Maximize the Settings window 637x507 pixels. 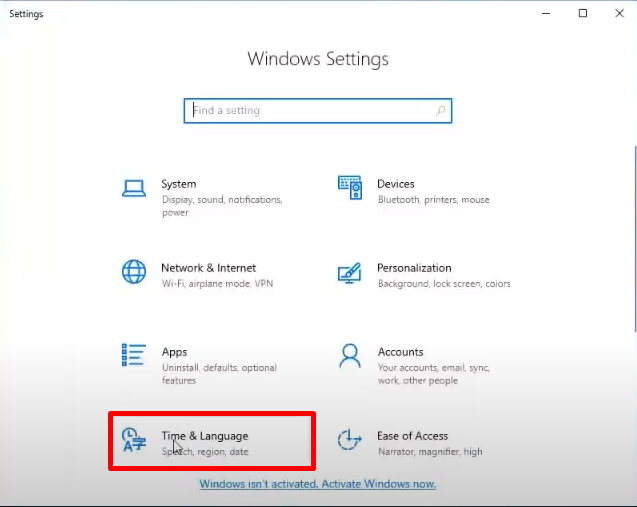click(x=583, y=13)
